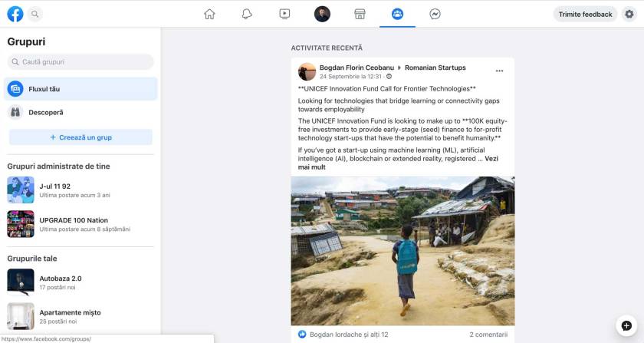View the 2 comentarii on the post
The height and width of the screenshot is (343, 644).
(488, 335)
